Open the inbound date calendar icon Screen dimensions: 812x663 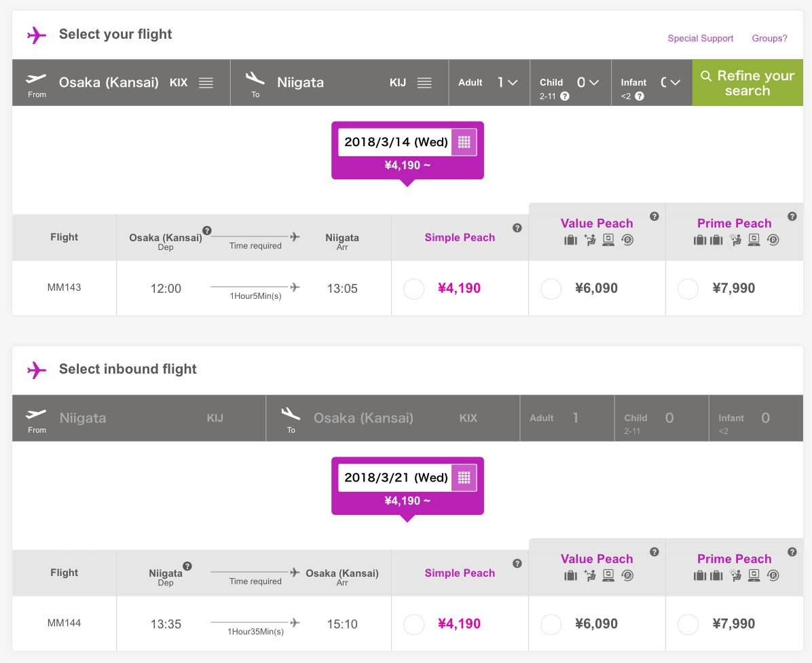coord(464,478)
